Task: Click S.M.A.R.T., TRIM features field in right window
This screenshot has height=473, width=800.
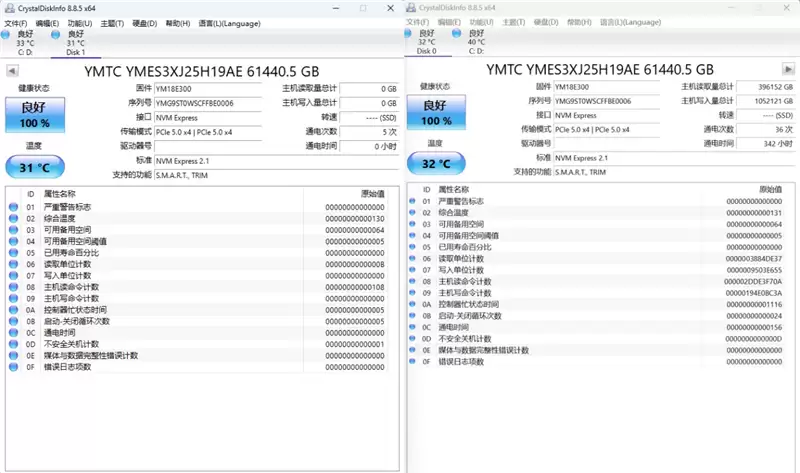Action: pyautogui.click(x=674, y=172)
